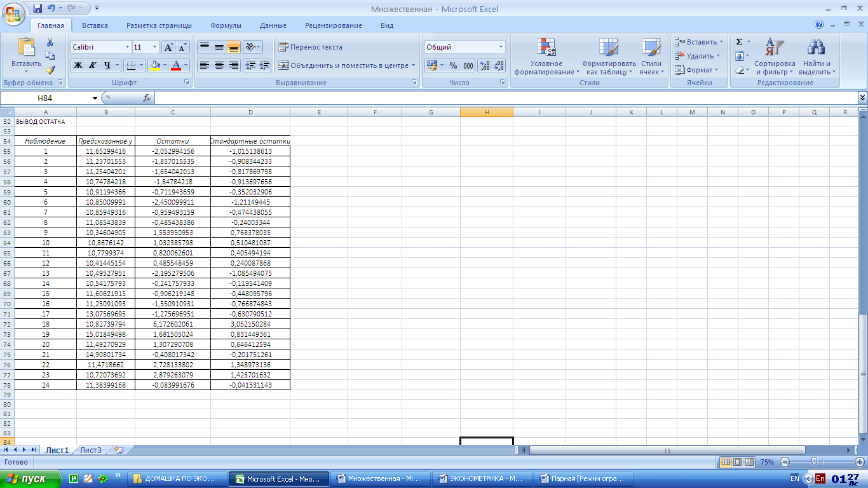This screenshot has width=868, height=488.
Task: Switch to the Вставка ribbon tab
Action: point(95,25)
